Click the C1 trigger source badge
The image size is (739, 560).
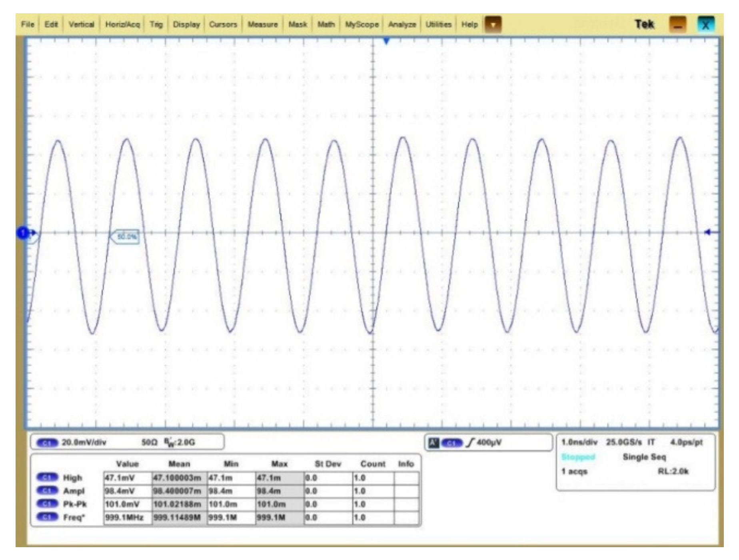click(x=451, y=443)
